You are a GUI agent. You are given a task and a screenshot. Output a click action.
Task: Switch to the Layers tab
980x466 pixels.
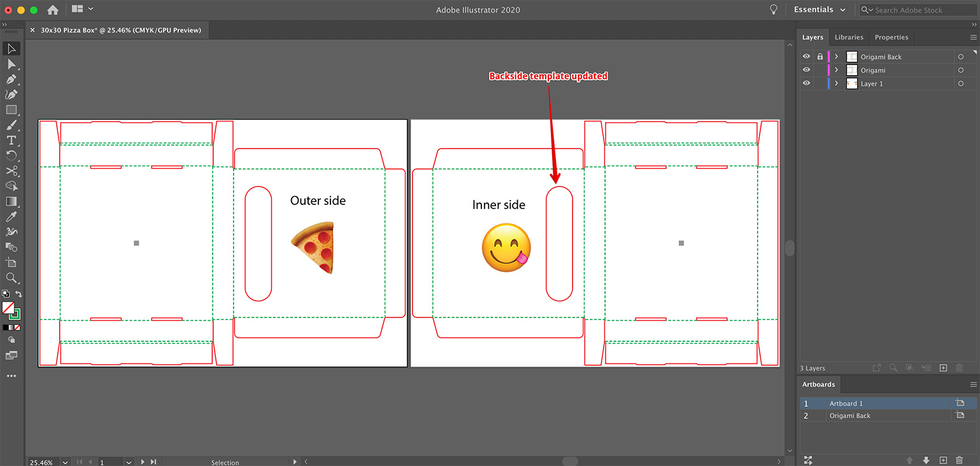[813, 37]
